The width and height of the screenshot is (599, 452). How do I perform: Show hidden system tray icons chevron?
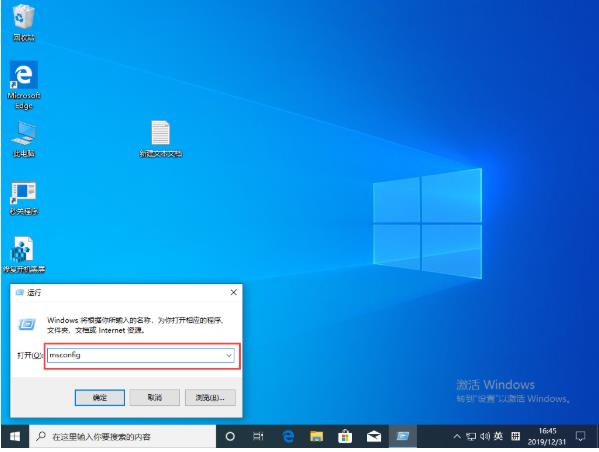click(x=457, y=436)
